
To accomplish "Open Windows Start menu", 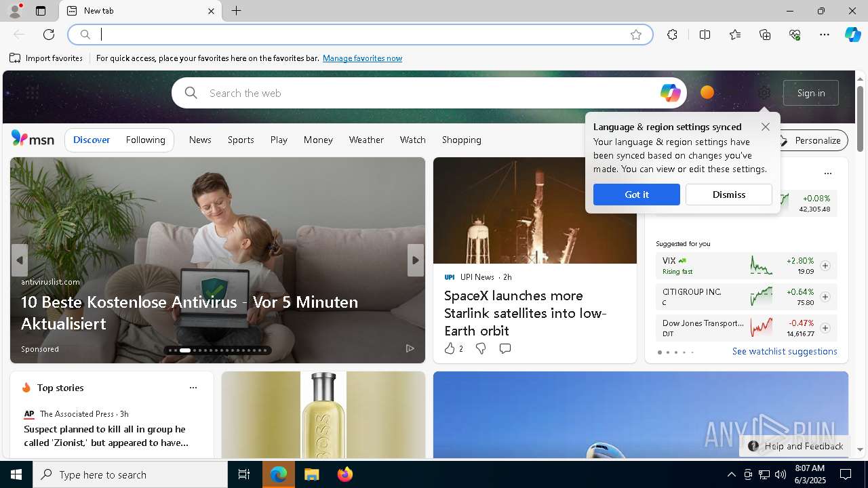I will tap(16, 474).
